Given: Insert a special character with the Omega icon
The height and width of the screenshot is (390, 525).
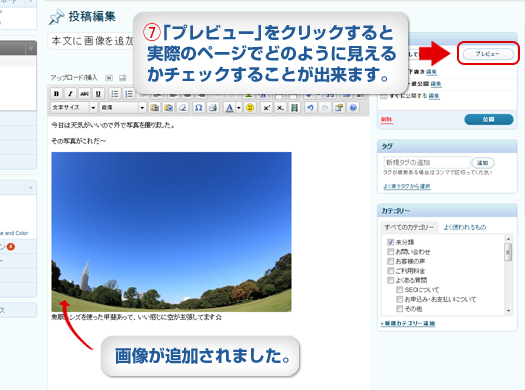Looking at the screenshot, I should [x=199, y=108].
